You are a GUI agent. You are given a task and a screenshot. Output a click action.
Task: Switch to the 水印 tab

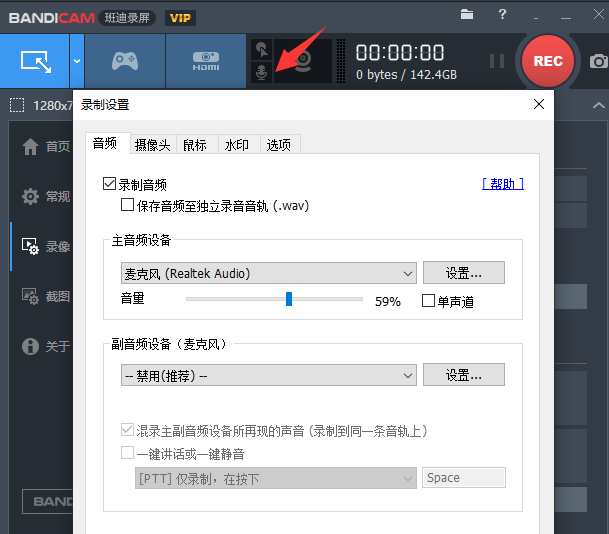pyautogui.click(x=237, y=145)
